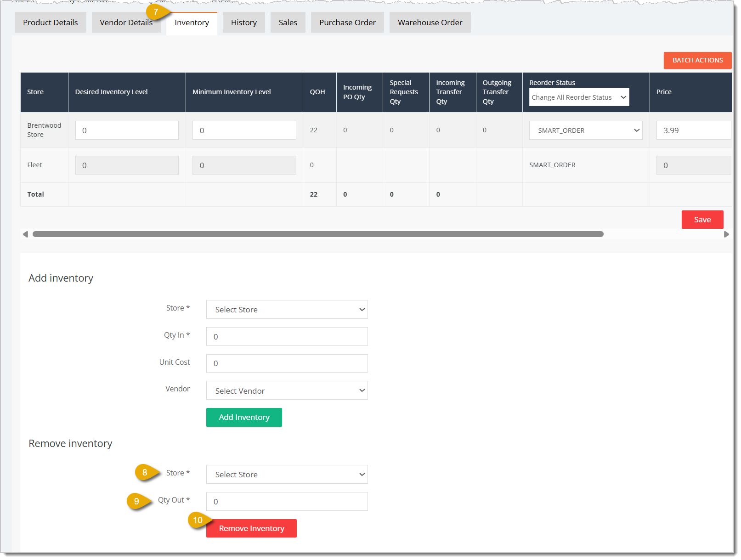Click the horizontal scrollbar under the inventory table
The image size is (741, 560).
[318, 234]
